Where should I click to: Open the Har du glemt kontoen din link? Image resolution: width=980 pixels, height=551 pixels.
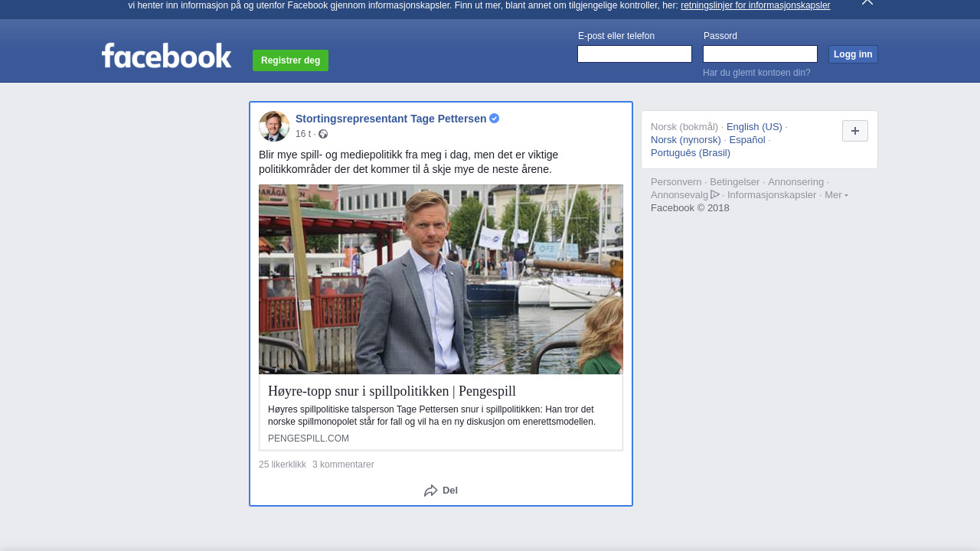coord(756,73)
